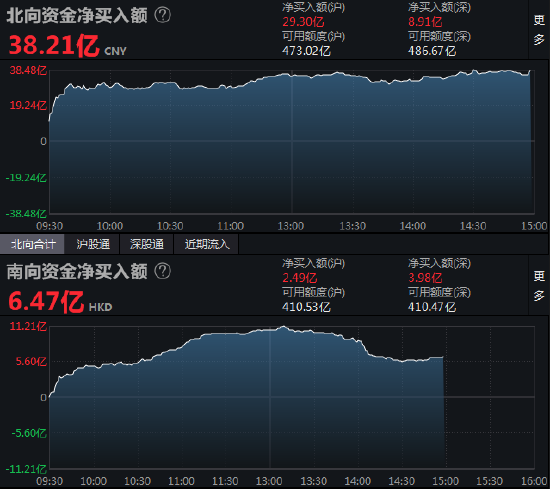Click the 11.21亿 axis label on southbound chart

[28, 326]
